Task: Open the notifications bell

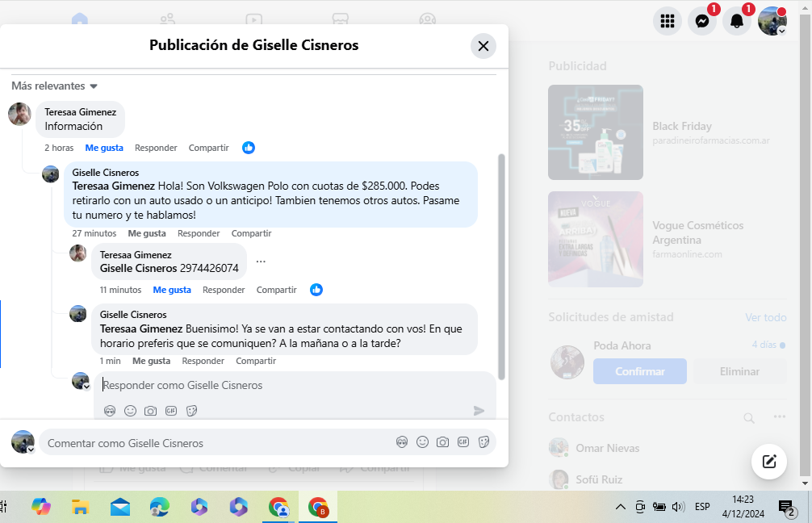Action: tap(736, 22)
